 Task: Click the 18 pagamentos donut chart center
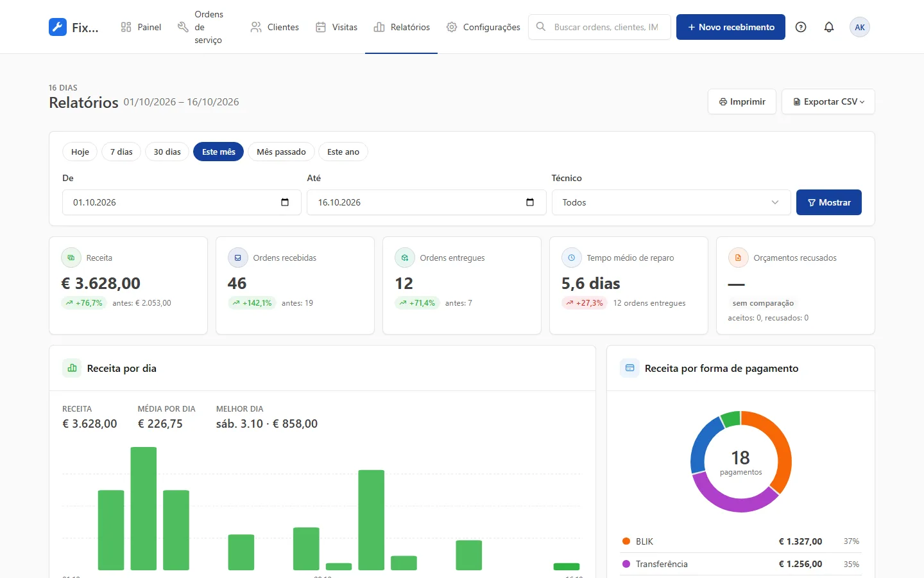740,462
